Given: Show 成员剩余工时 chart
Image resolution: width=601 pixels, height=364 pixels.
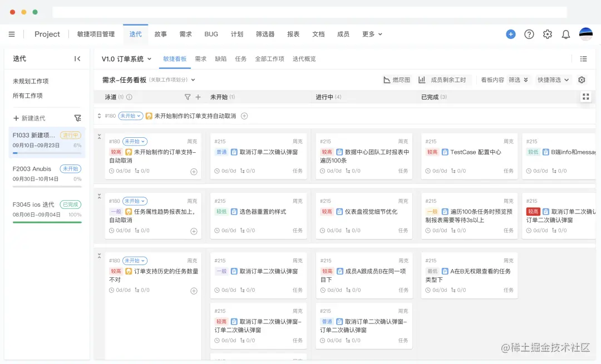Looking at the screenshot, I should [x=442, y=79].
